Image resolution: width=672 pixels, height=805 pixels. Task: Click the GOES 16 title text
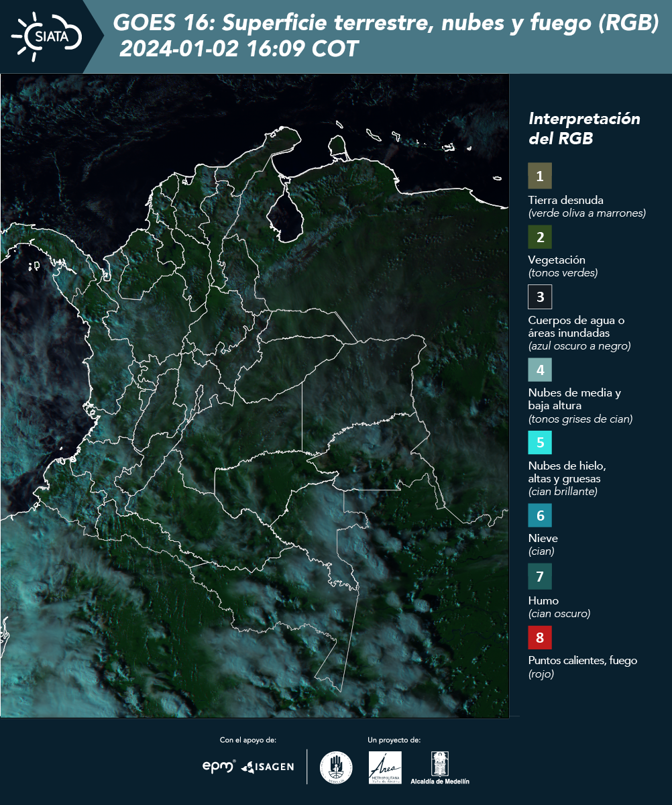coord(386,23)
